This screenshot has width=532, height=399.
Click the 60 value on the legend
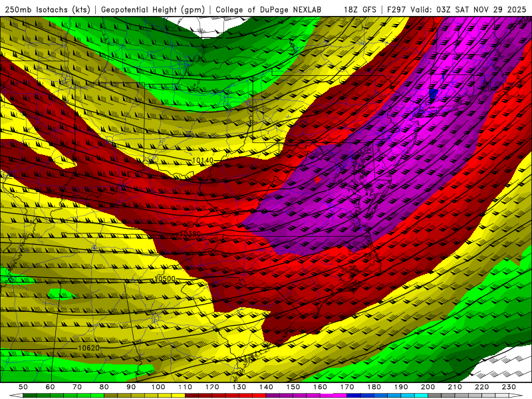click(x=50, y=387)
